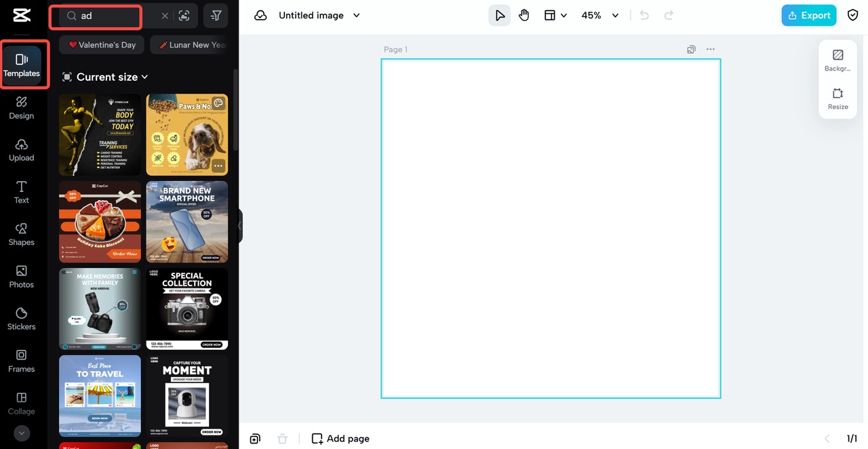Redo the last action
The image size is (868, 449).
[x=669, y=16]
